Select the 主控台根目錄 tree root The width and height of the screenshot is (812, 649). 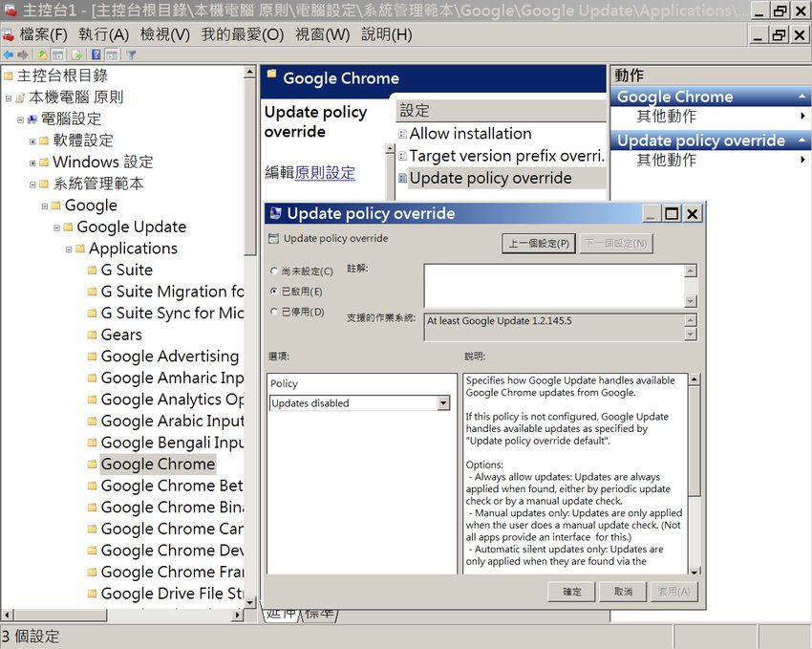click(x=63, y=76)
